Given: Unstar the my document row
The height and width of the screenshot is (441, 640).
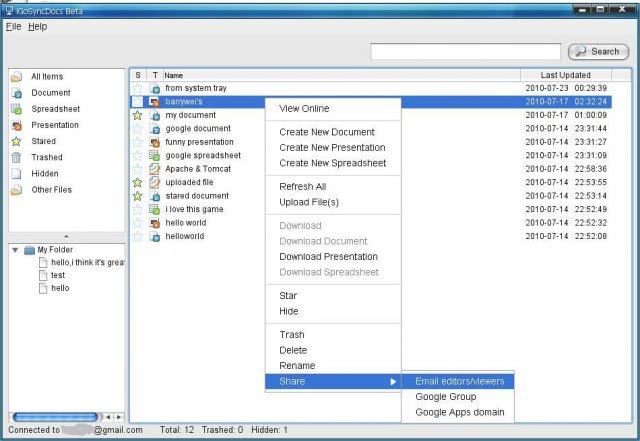Looking at the screenshot, I should pos(138,115).
